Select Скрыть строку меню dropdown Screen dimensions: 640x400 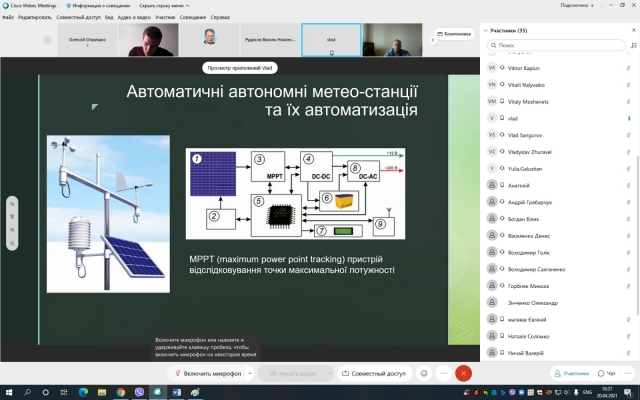click(x=161, y=5)
